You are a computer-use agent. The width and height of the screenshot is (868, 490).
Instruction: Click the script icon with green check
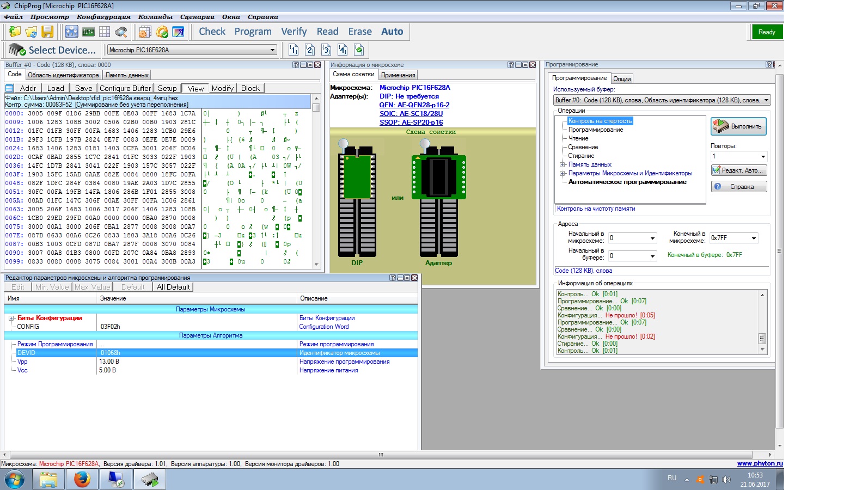[359, 50]
